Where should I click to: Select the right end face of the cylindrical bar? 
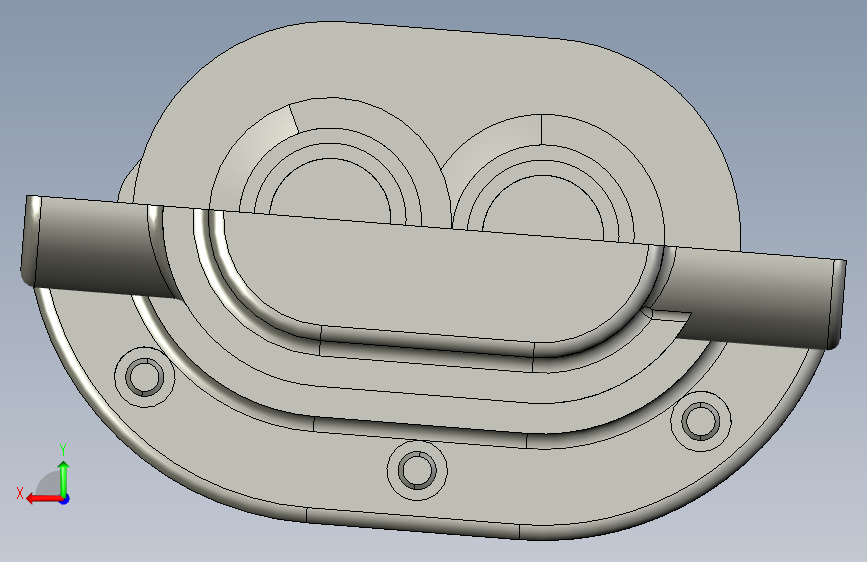tap(836, 304)
